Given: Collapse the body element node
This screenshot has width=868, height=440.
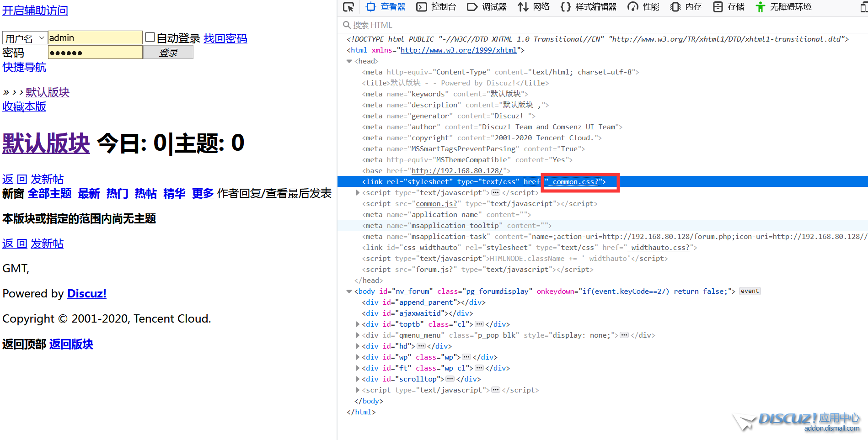Looking at the screenshot, I should click(349, 292).
